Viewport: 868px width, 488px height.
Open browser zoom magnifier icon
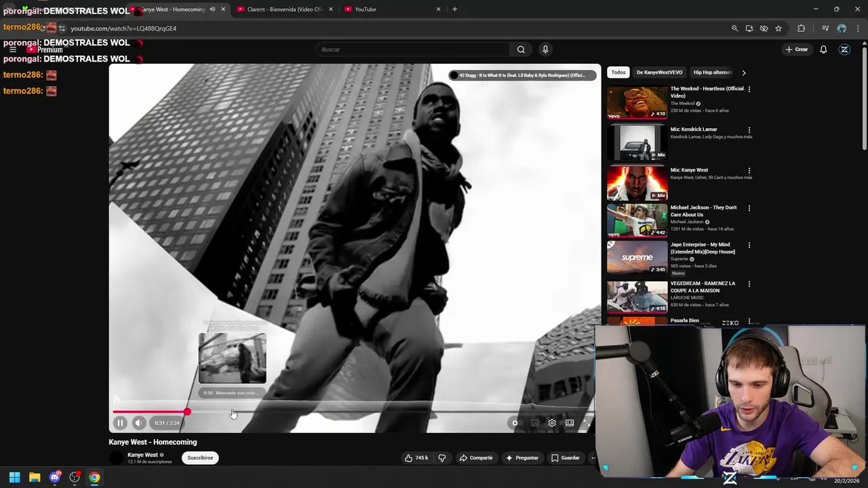point(734,28)
